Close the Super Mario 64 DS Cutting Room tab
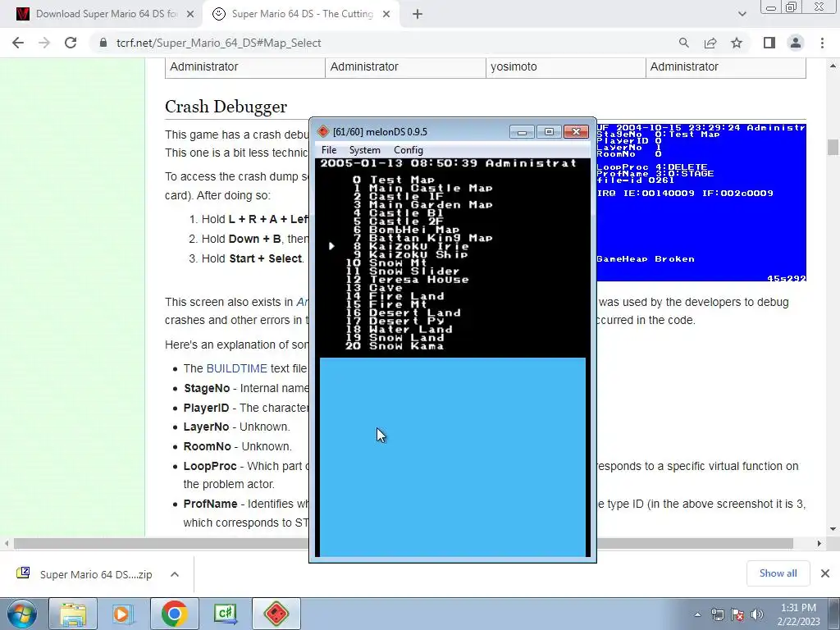The width and height of the screenshot is (840, 630). pos(386,15)
